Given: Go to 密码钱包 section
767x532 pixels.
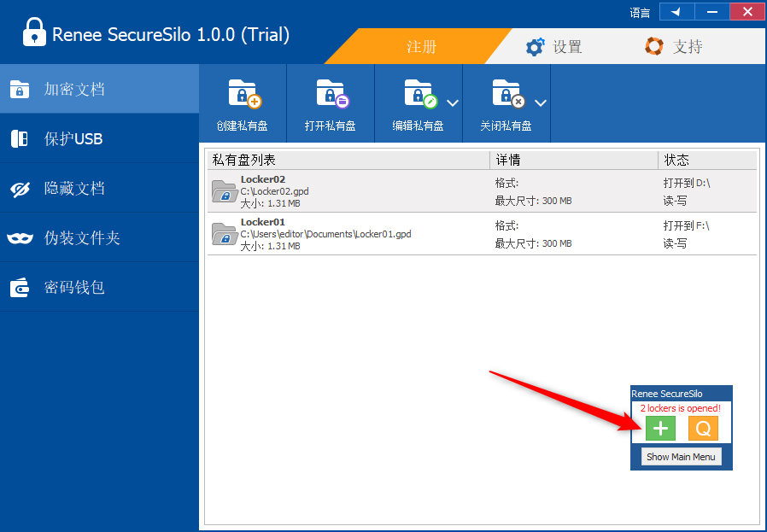Looking at the screenshot, I should (99, 287).
